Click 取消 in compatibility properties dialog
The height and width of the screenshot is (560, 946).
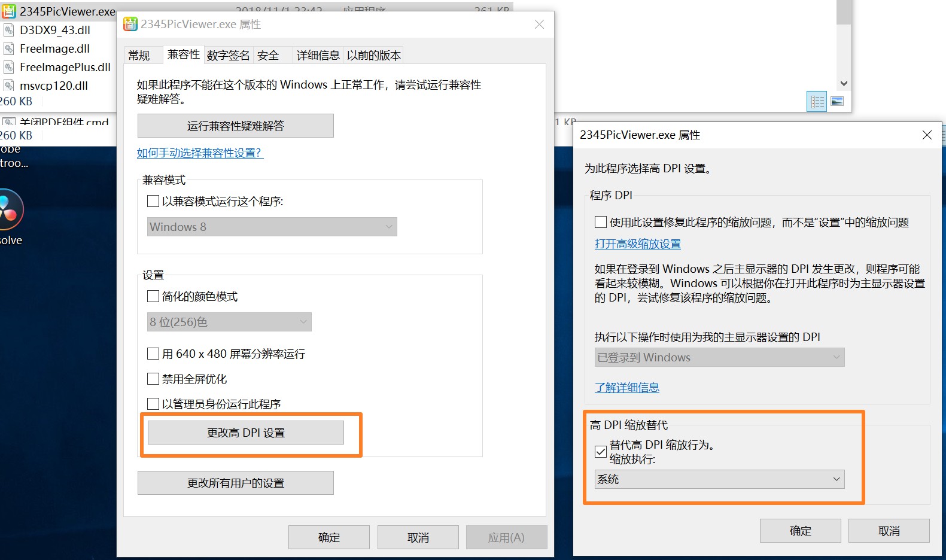point(418,537)
